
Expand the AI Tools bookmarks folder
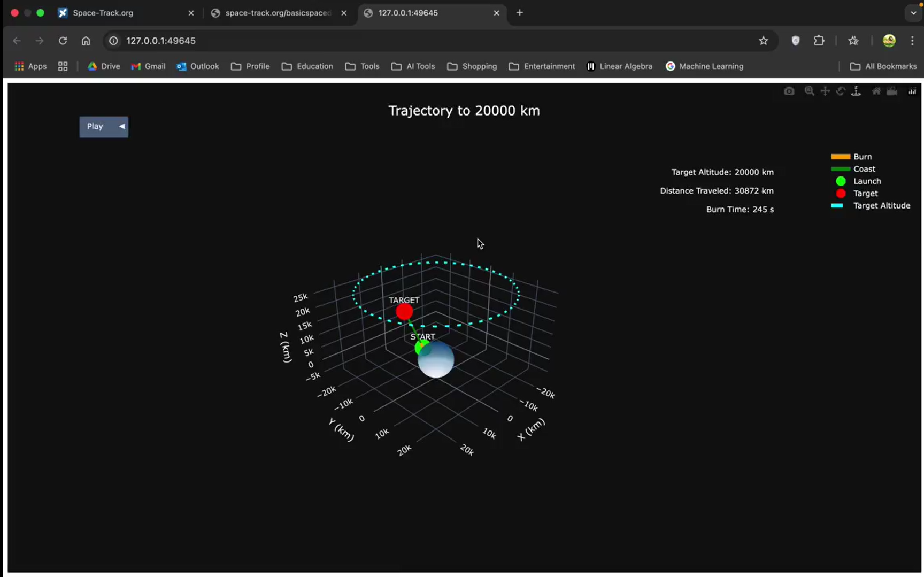tap(413, 66)
